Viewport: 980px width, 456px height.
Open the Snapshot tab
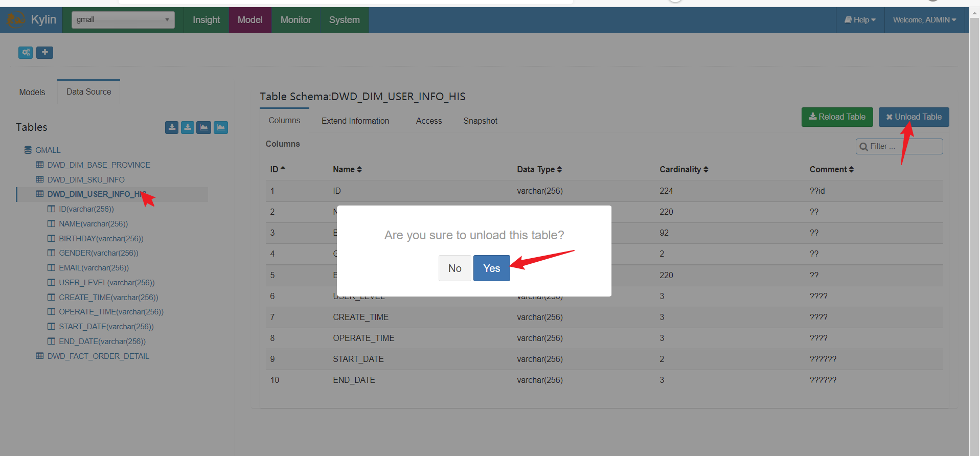481,121
